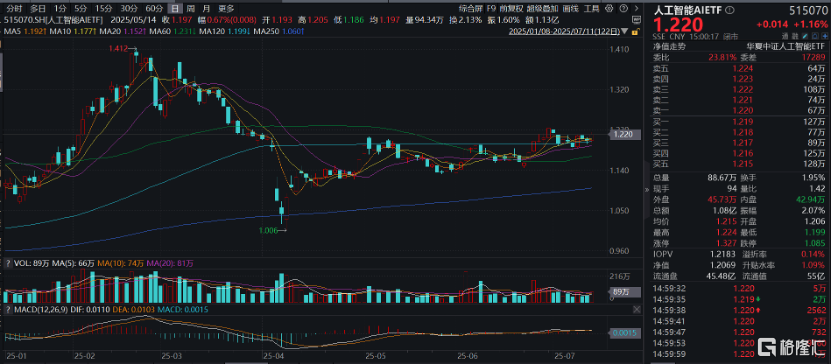Select the 日 daily K-line tab
Screen dimensions: 832x364
(175, 8)
